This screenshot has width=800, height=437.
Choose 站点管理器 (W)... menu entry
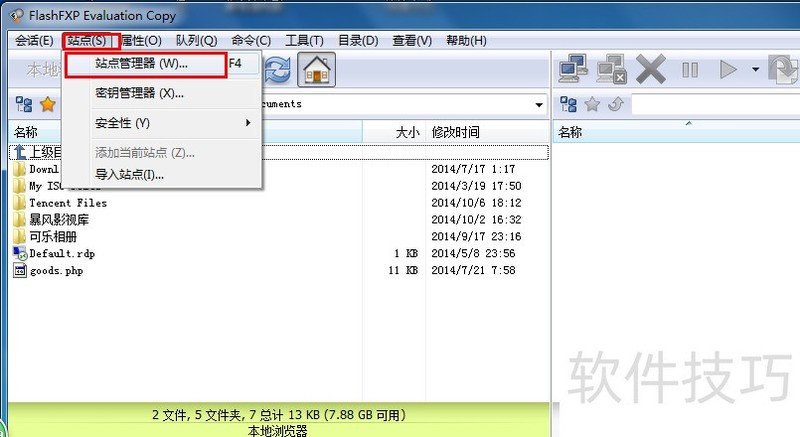coord(161,64)
